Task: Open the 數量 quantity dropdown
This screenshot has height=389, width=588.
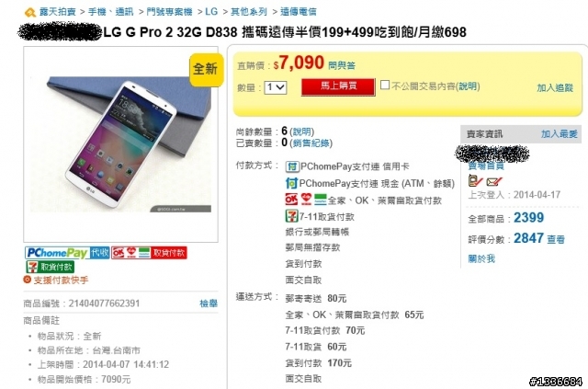Action: coord(276,87)
